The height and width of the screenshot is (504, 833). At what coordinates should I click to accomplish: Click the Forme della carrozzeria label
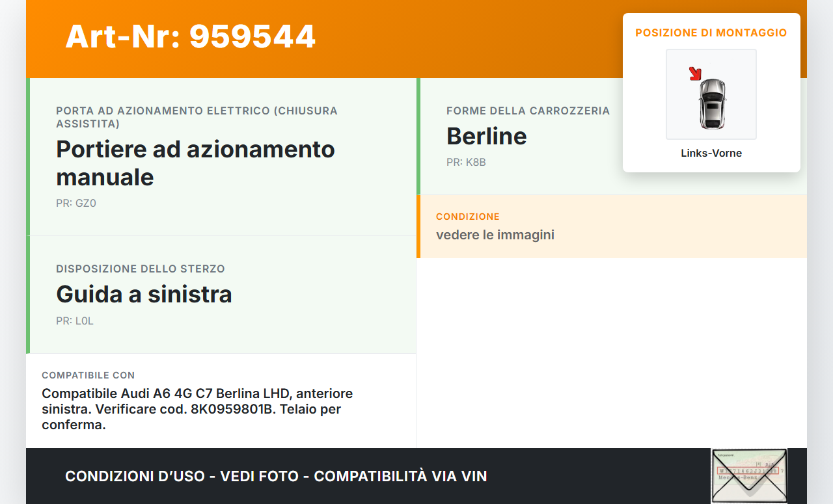528,111
